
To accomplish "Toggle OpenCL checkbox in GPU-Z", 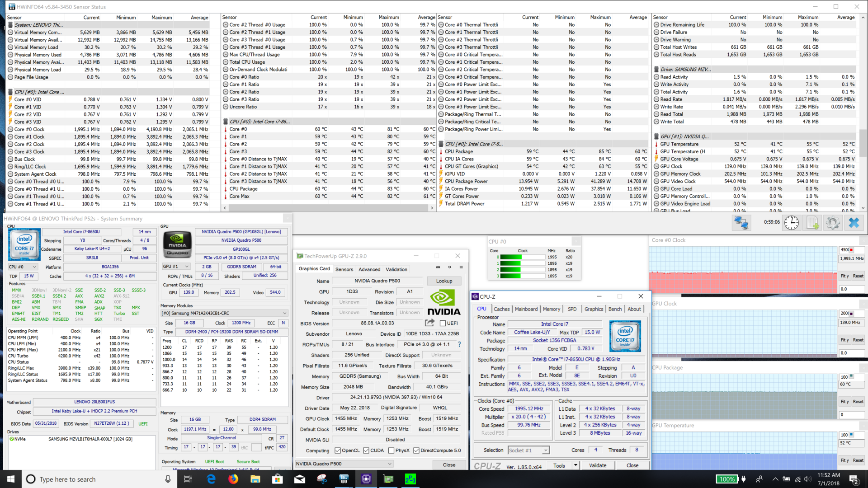I will pos(338,450).
